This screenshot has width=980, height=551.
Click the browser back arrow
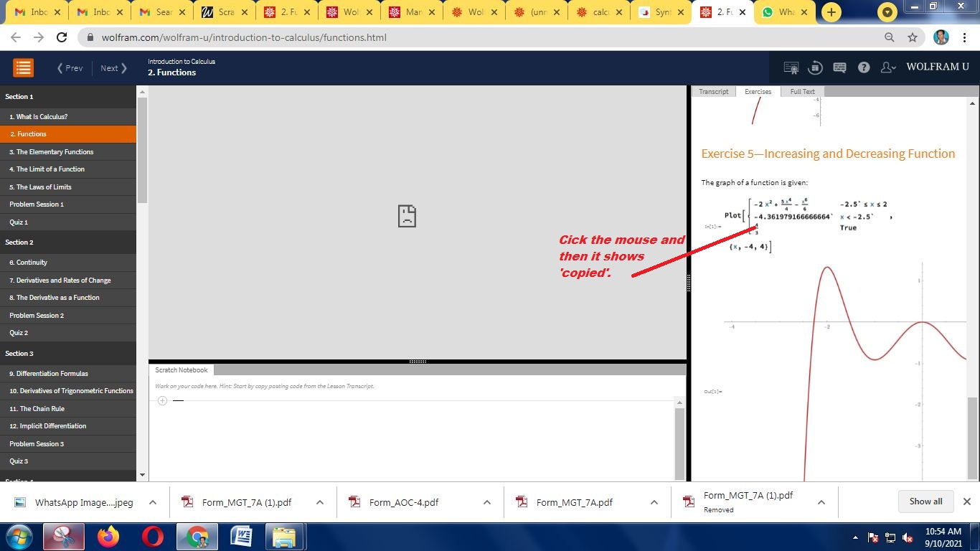click(16, 37)
